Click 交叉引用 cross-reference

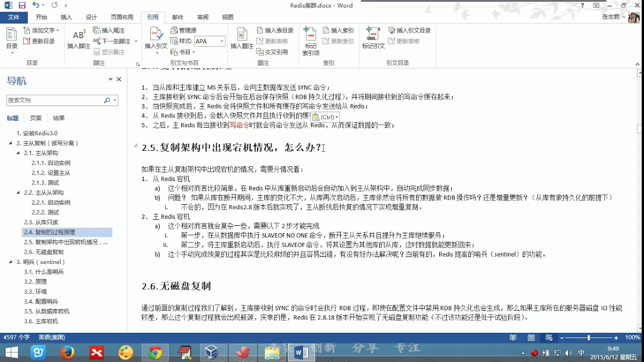click(x=272, y=52)
